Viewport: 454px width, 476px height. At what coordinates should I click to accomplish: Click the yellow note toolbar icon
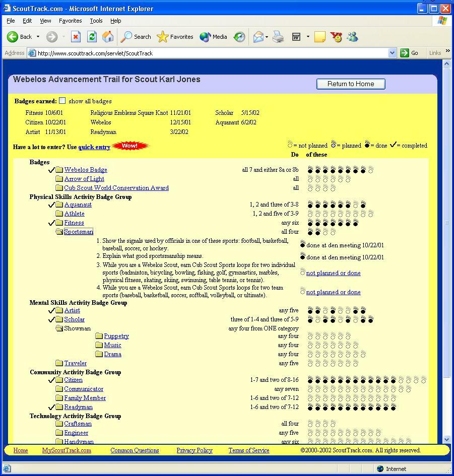[x=320, y=37]
